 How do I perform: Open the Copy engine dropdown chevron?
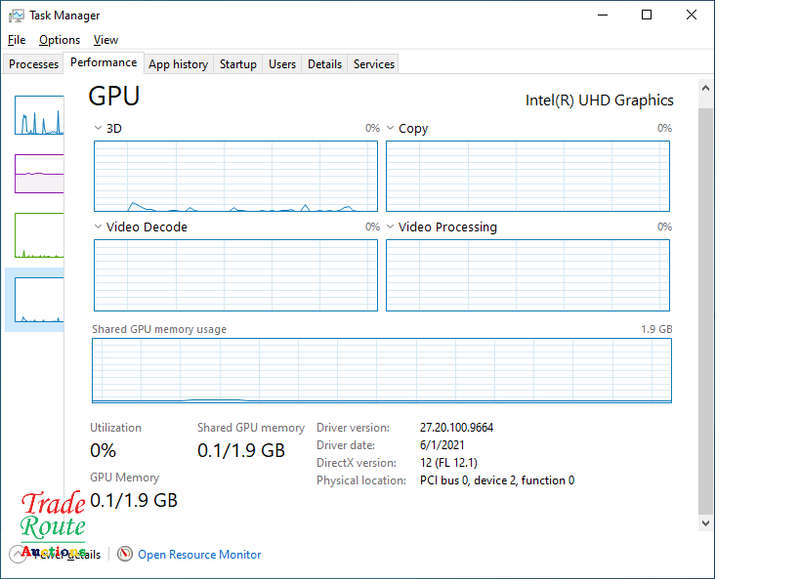(x=390, y=128)
